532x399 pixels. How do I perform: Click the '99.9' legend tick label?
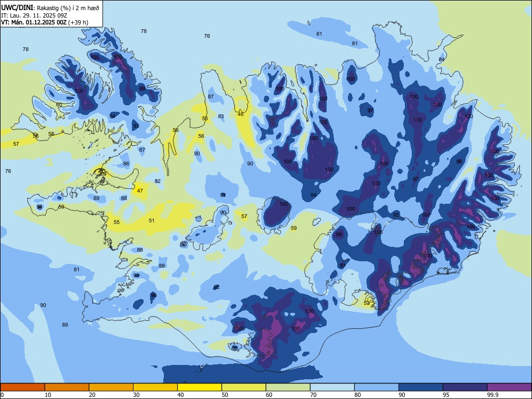[493, 395]
